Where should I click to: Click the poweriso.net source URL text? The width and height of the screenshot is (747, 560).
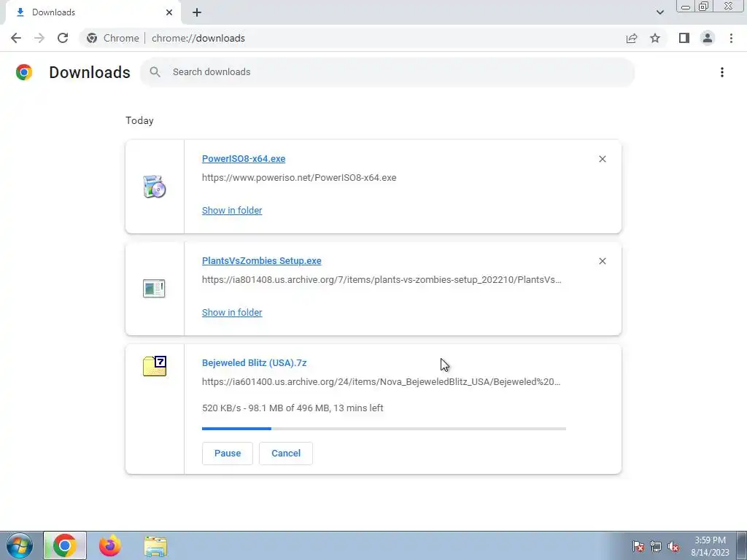[x=299, y=178]
